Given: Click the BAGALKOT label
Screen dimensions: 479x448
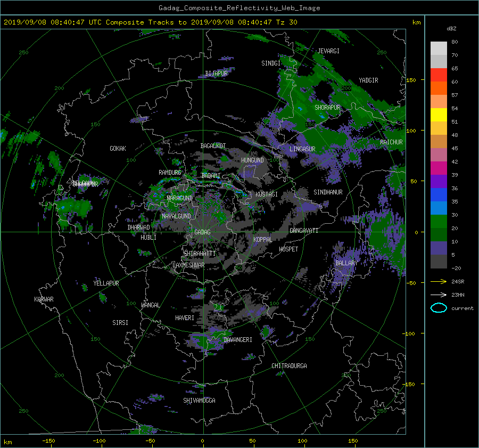Looking at the screenshot, I should [213, 146].
